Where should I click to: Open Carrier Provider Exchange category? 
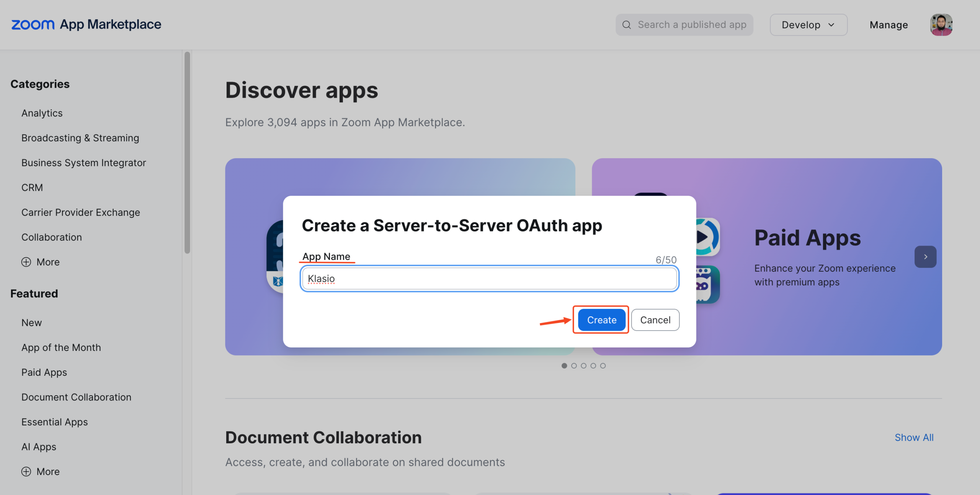[x=80, y=213]
